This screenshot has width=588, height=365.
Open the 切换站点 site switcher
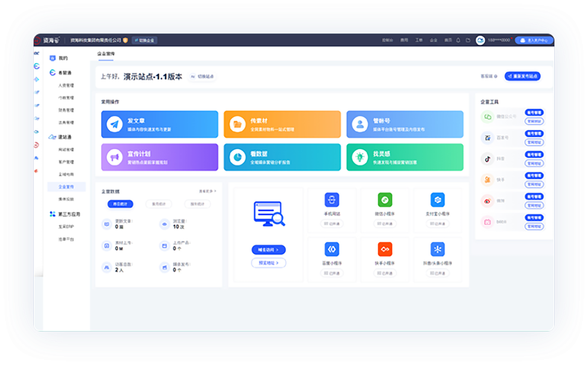click(x=202, y=76)
